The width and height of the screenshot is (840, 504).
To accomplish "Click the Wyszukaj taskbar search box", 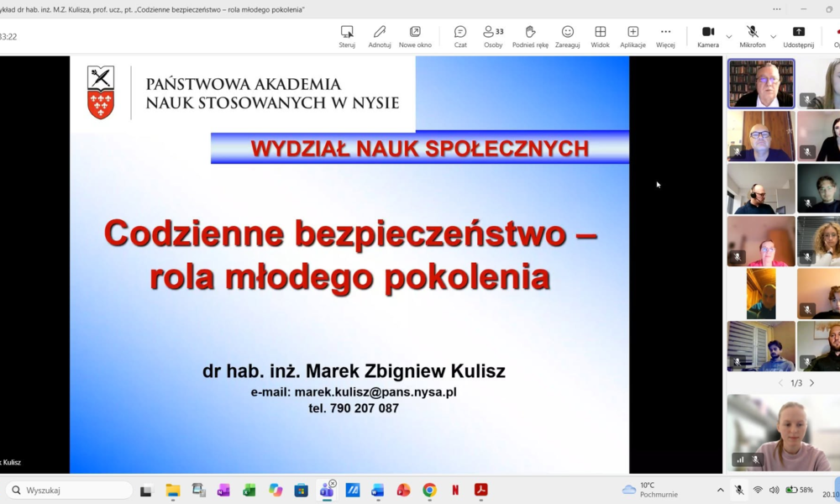I will [69, 490].
